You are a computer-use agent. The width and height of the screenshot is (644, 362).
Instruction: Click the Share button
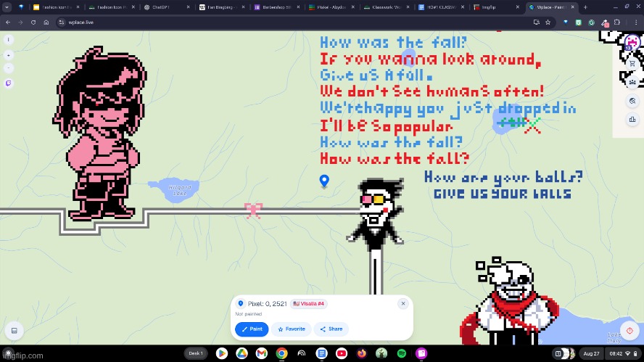point(331,329)
